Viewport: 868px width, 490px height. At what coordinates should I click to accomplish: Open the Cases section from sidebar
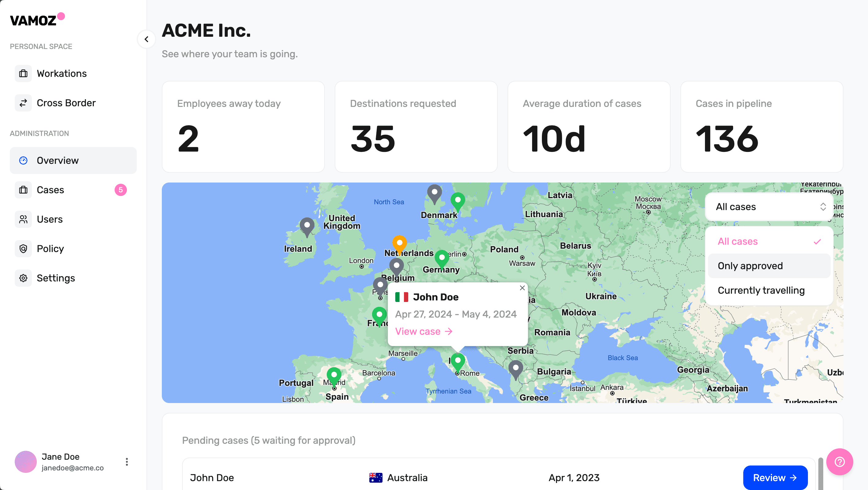point(50,190)
